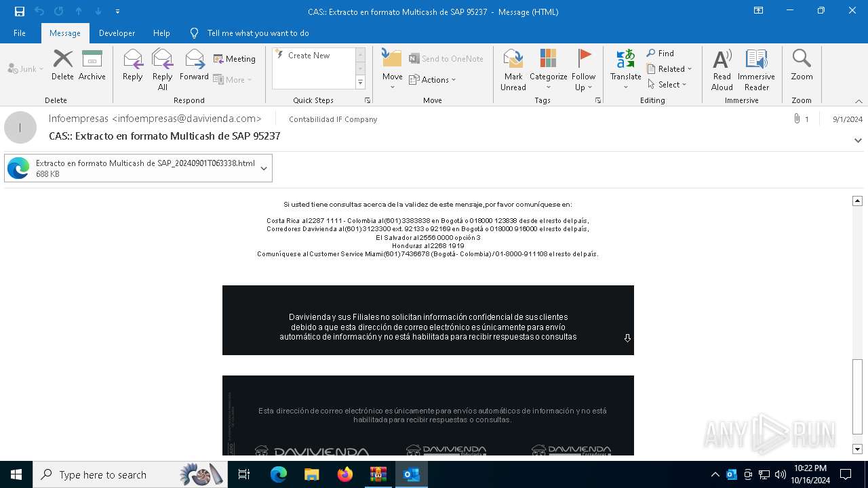Open the volume control in tray
Viewport: 868px width, 488px height.
(781, 474)
